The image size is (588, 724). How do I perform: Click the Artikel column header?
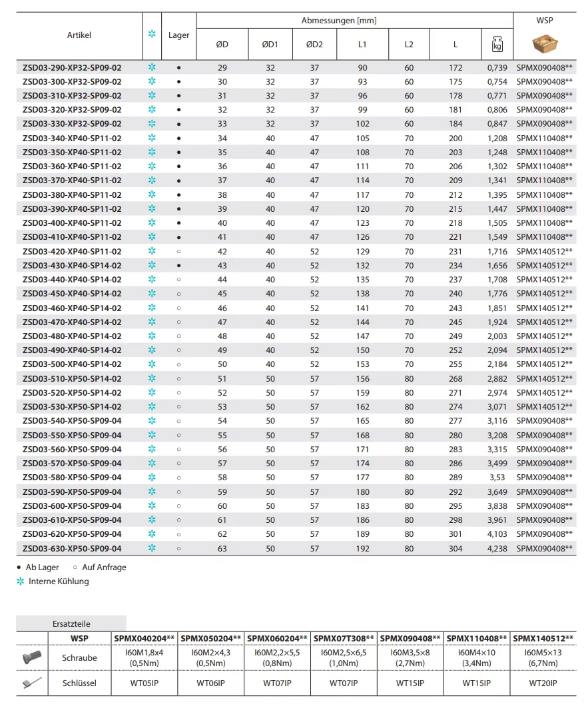point(79,35)
